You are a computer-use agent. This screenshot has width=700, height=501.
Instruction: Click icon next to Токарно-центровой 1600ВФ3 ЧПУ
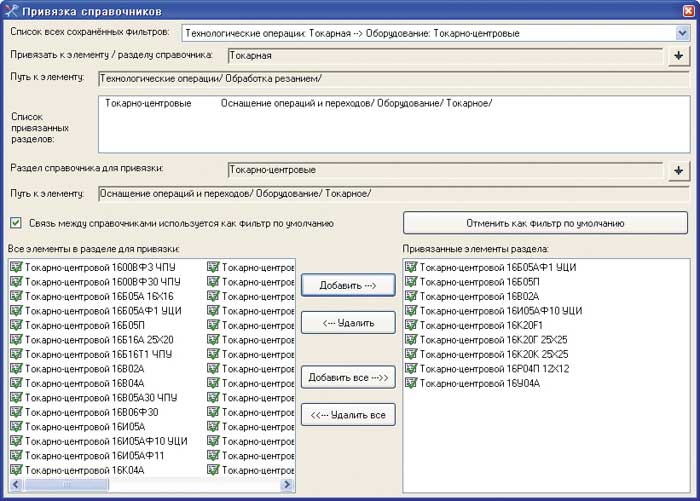pyautogui.click(x=15, y=267)
